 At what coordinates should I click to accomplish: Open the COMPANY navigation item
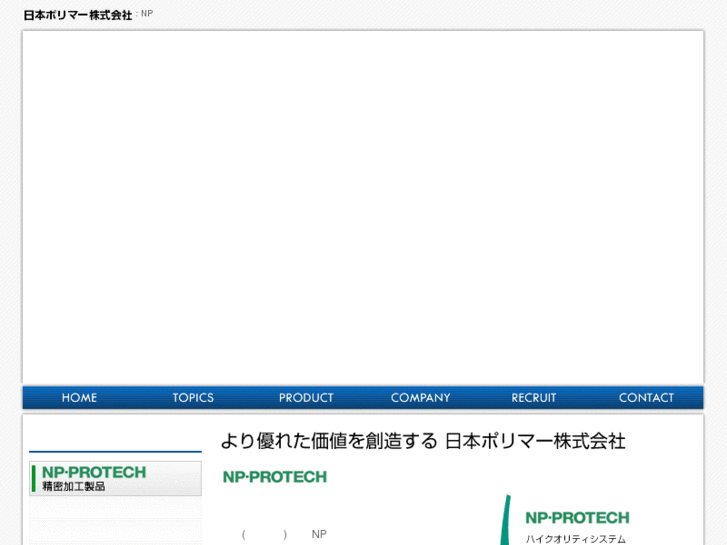[x=420, y=398]
